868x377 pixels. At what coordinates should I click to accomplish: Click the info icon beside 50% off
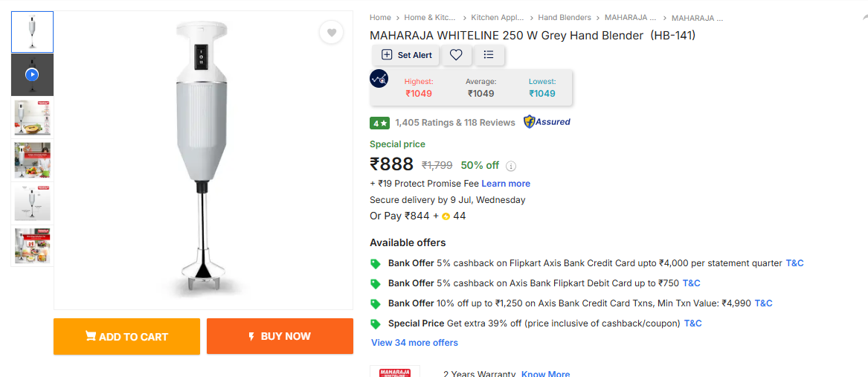point(511,166)
